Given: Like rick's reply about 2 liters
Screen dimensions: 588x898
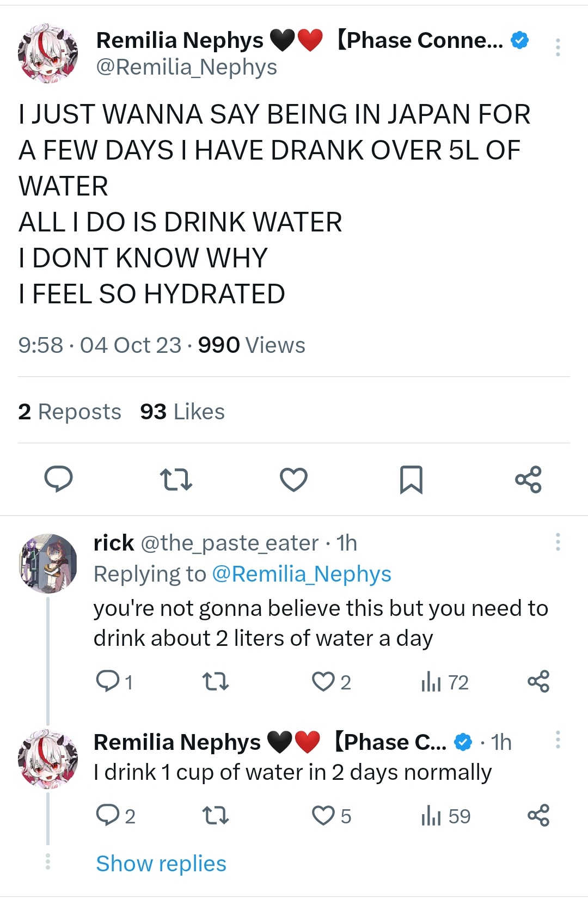Looking at the screenshot, I should (x=323, y=682).
